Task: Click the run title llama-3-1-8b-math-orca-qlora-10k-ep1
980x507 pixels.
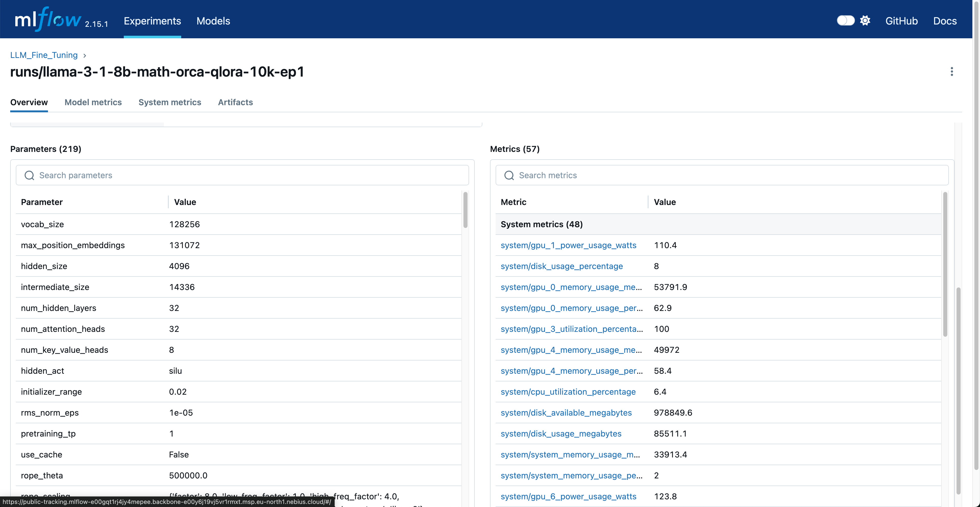Action: coord(157,71)
